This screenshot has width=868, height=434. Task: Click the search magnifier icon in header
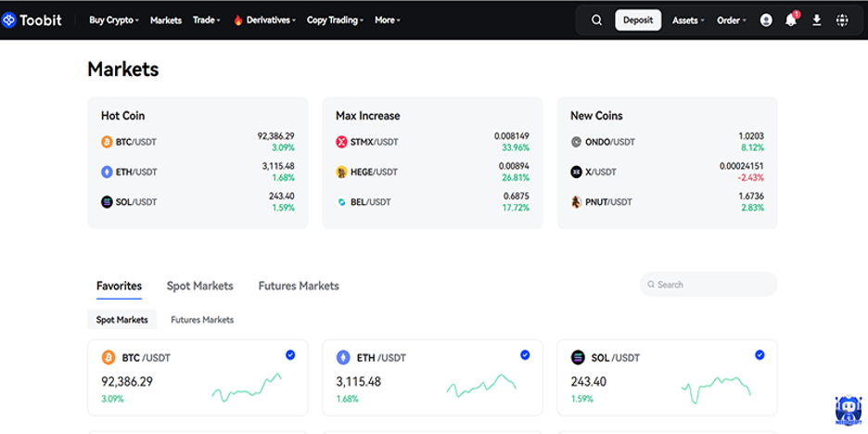(596, 20)
